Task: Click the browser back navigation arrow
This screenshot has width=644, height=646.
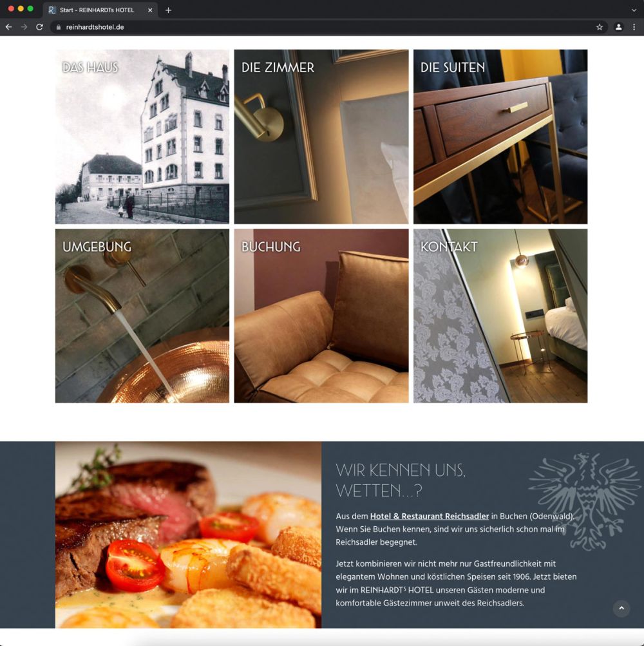Action: pyautogui.click(x=8, y=27)
